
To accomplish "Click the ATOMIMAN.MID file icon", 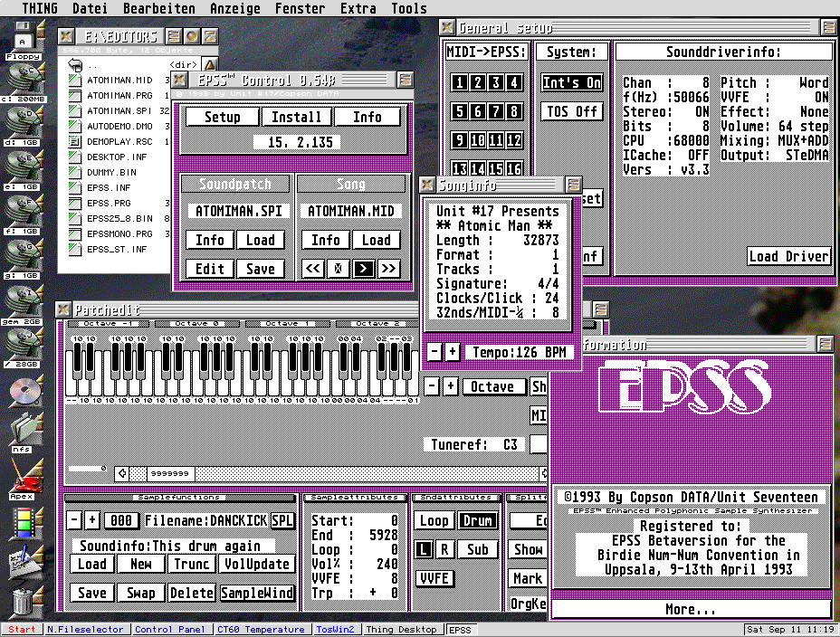I will point(75,80).
